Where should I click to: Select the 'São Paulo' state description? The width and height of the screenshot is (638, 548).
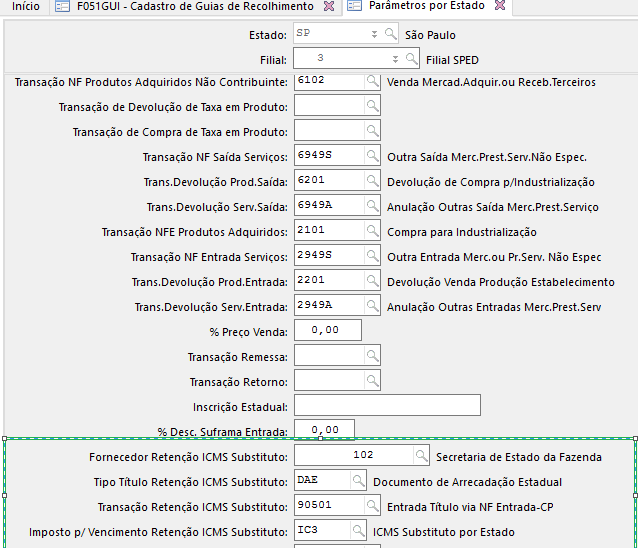pyautogui.click(x=430, y=35)
